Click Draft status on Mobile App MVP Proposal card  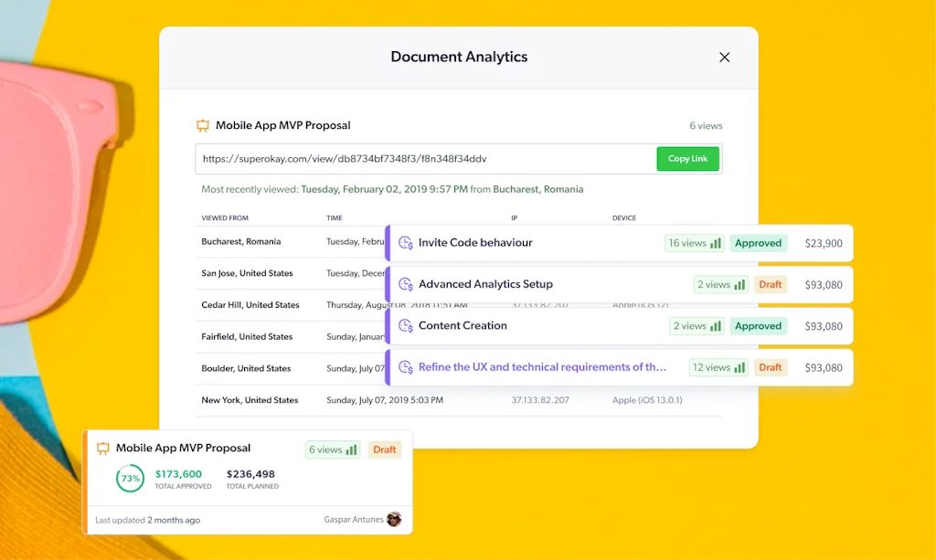[385, 449]
